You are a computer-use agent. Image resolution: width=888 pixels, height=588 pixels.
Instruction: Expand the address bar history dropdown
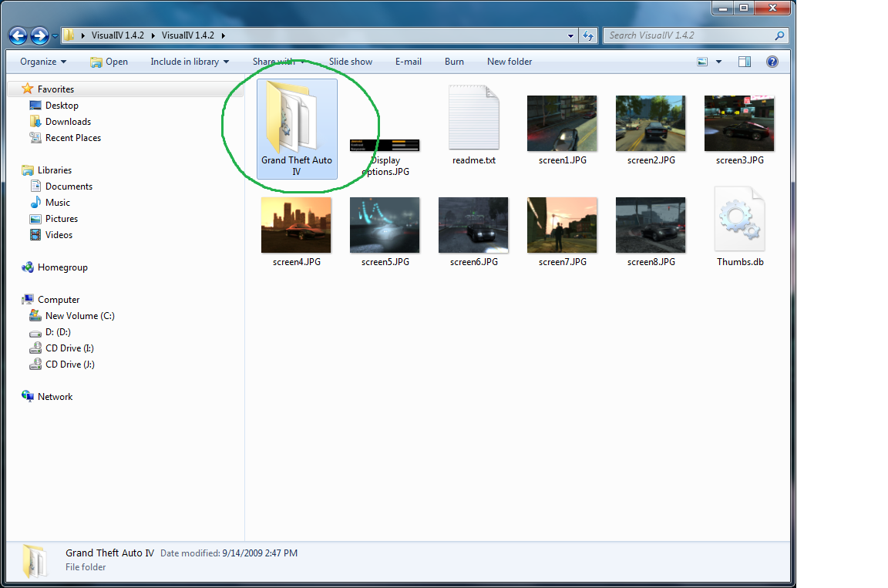570,35
